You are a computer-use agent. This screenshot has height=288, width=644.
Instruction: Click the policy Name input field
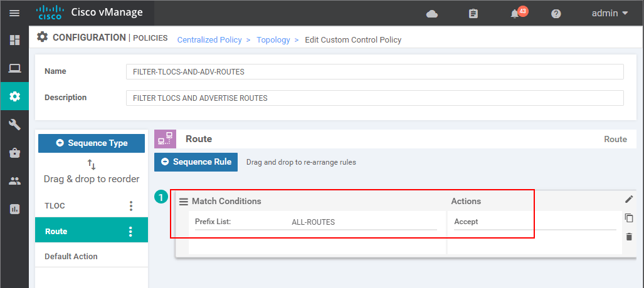pos(375,72)
